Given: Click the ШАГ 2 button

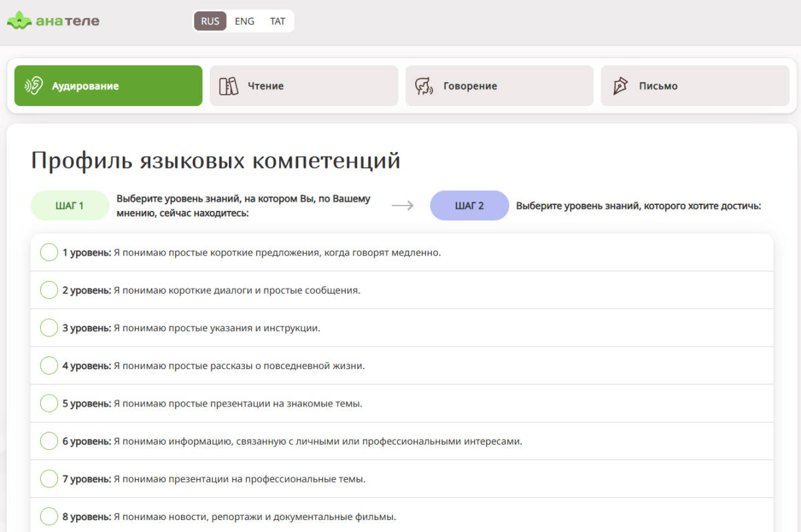Looking at the screenshot, I should pyautogui.click(x=469, y=206).
